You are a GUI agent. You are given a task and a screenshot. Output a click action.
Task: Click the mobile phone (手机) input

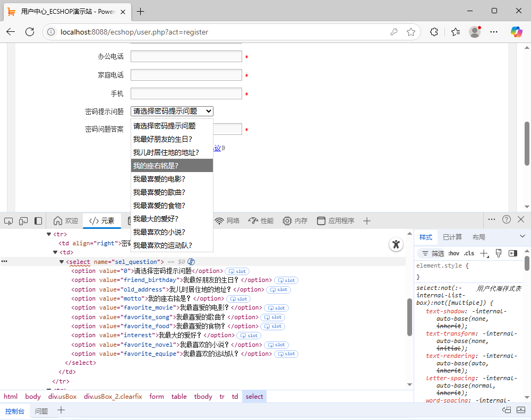[186, 93]
